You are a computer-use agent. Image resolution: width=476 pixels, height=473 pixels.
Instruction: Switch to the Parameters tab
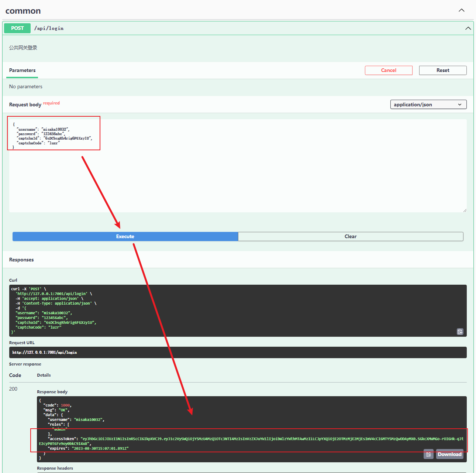click(x=22, y=71)
